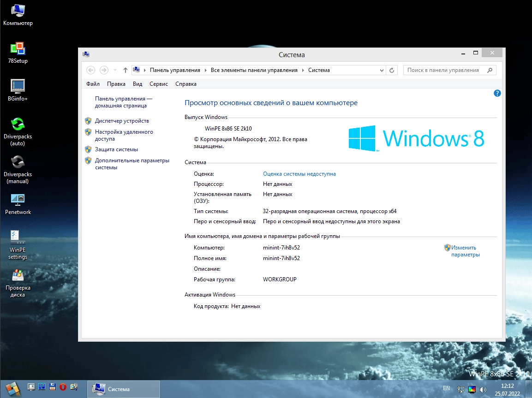Open the Вид menu
532x398 pixels.
click(137, 84)
